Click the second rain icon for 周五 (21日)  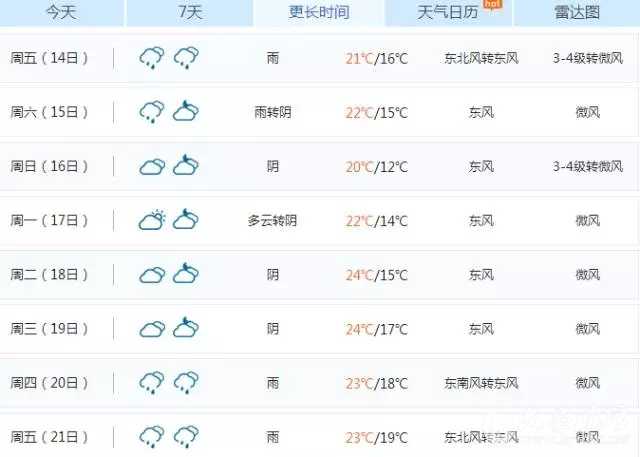(x=185, y=436)
